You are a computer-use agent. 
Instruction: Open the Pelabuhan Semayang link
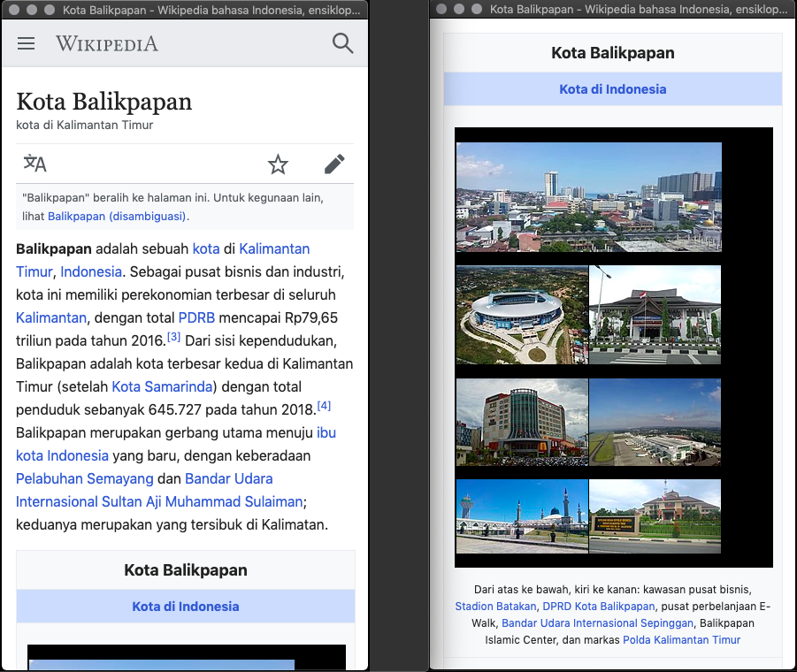click(84, 479)
